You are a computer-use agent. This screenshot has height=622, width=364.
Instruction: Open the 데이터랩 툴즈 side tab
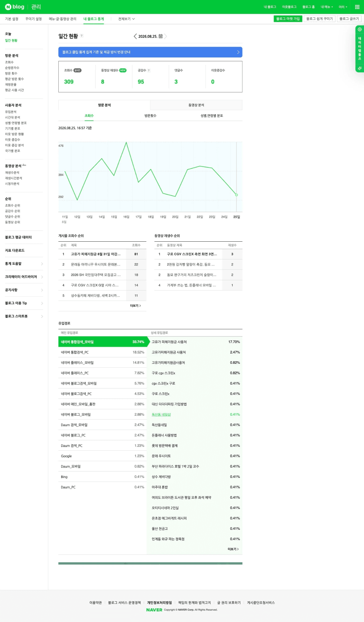coord(360,48)
